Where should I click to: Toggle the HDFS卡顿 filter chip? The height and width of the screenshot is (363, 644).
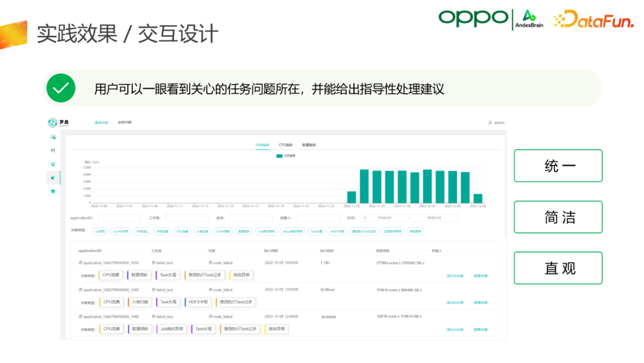click(x=337, y=232)
